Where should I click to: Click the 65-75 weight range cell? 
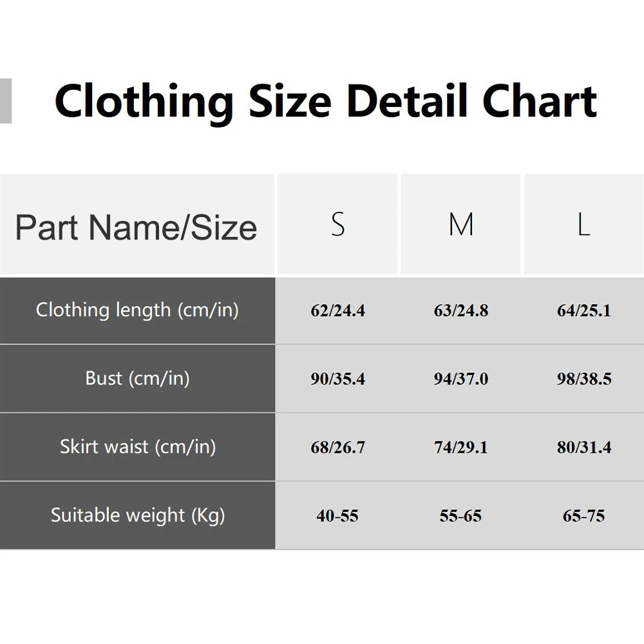pyautogui.click(x=583, y=516)
